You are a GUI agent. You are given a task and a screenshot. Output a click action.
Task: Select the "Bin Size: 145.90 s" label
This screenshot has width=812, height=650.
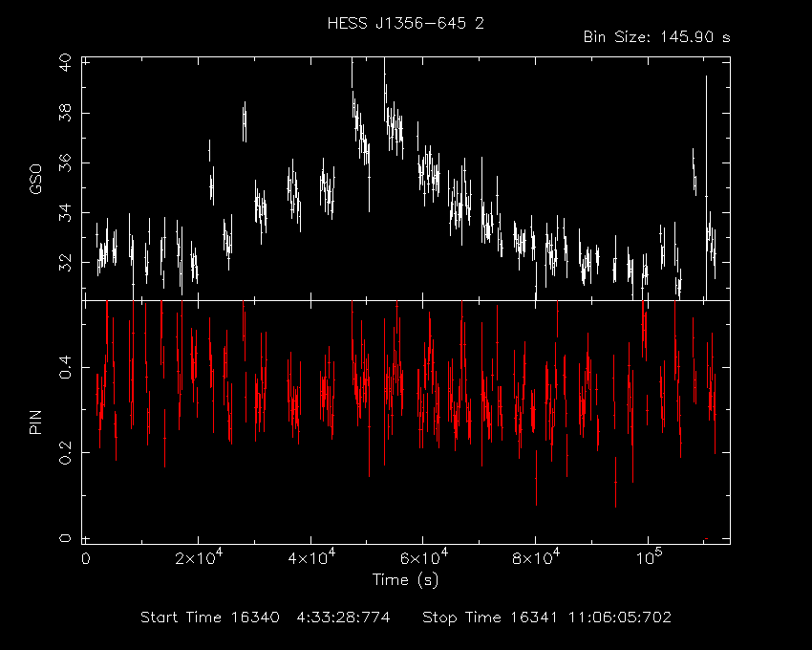pos(656,37)
